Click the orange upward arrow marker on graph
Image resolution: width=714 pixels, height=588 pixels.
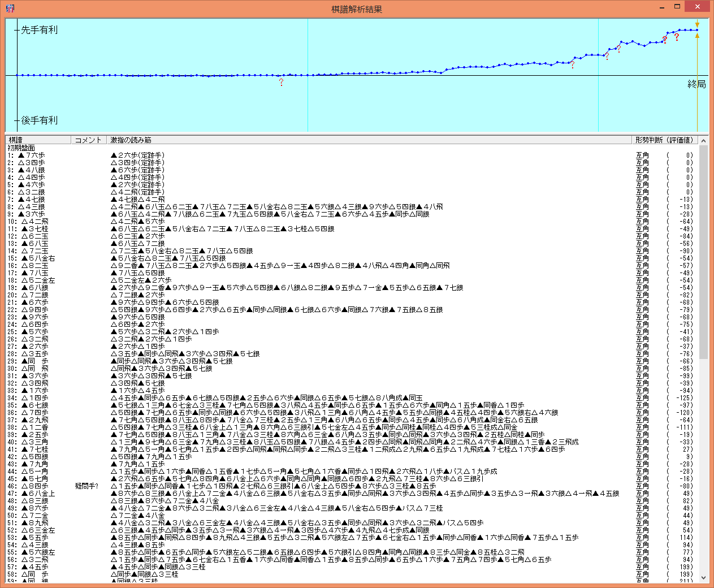(697, 36)
